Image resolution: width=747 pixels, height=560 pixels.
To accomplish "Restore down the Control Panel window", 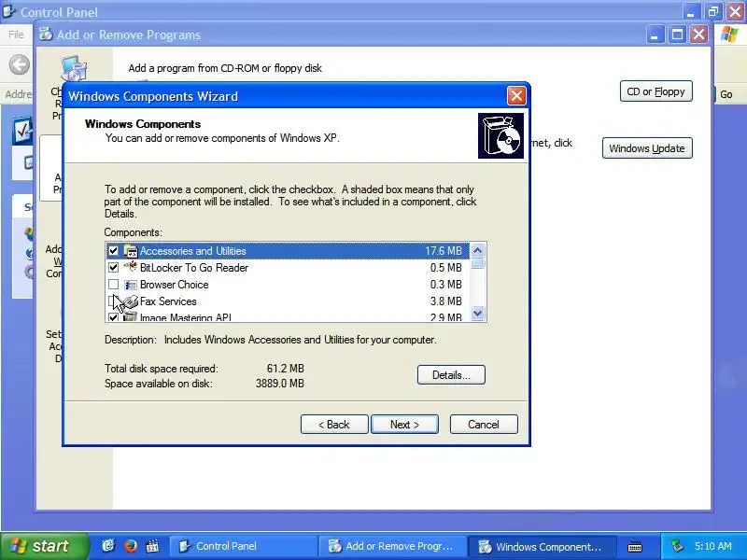I will pyautogui.click(x=713, y=11).
